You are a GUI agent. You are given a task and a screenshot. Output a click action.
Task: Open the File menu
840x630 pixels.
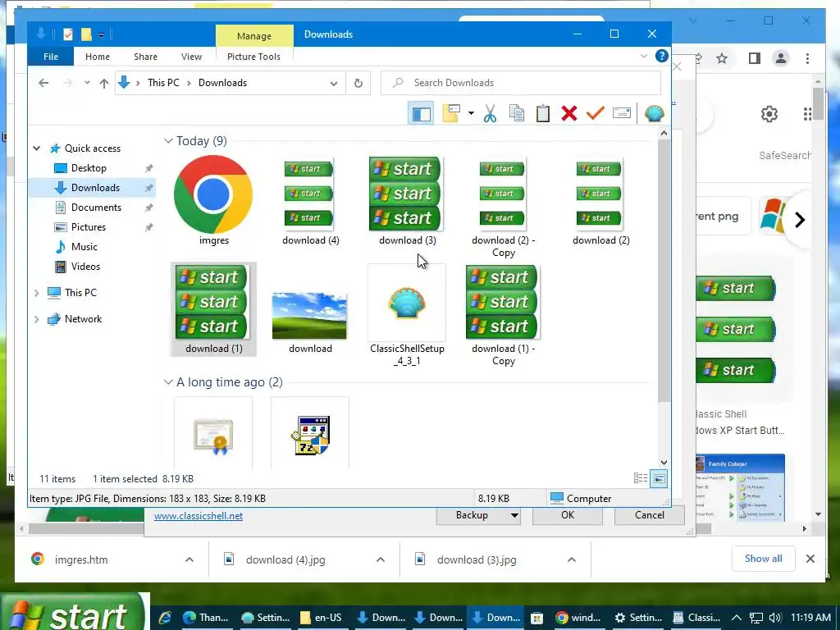pos(51,57)
